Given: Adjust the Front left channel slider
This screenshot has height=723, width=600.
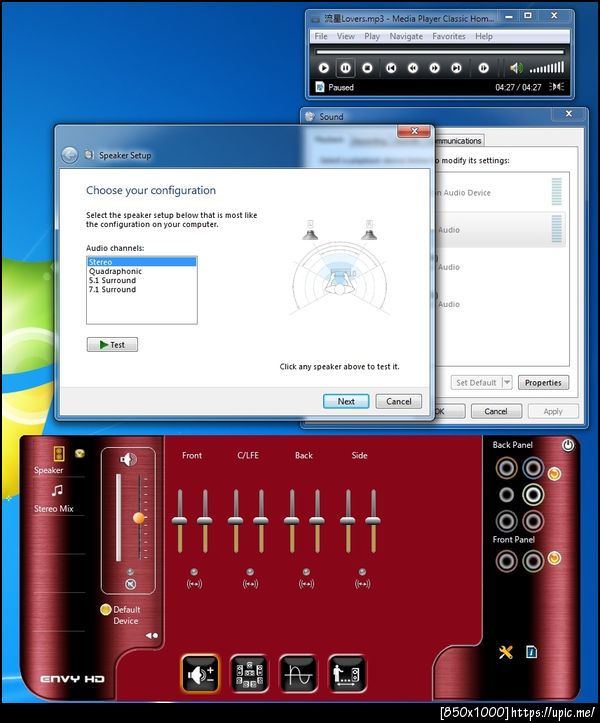Looking at the screenshot, I should pos(179,521).
